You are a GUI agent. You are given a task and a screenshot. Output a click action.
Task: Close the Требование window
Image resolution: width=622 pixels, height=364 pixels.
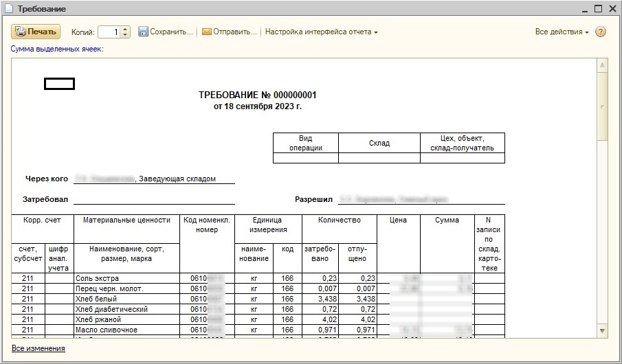click(611, 9)
